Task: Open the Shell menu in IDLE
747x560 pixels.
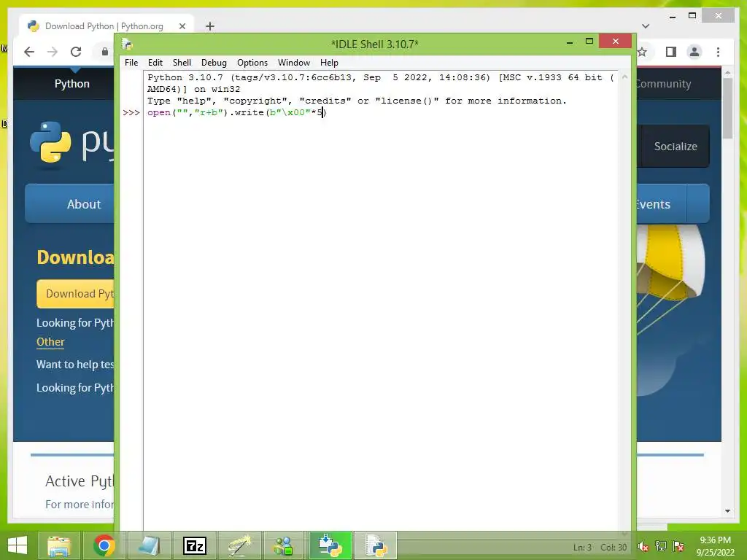Action: tap(182, 63)
